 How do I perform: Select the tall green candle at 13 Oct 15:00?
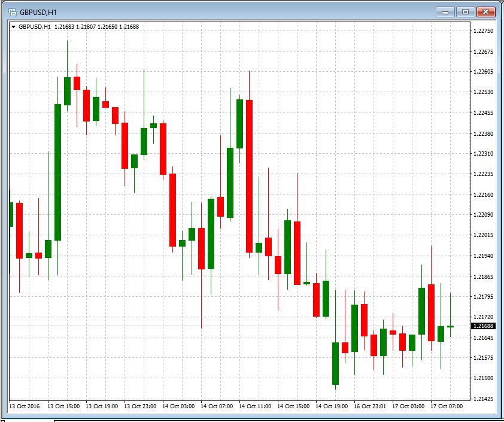(58, 172)
